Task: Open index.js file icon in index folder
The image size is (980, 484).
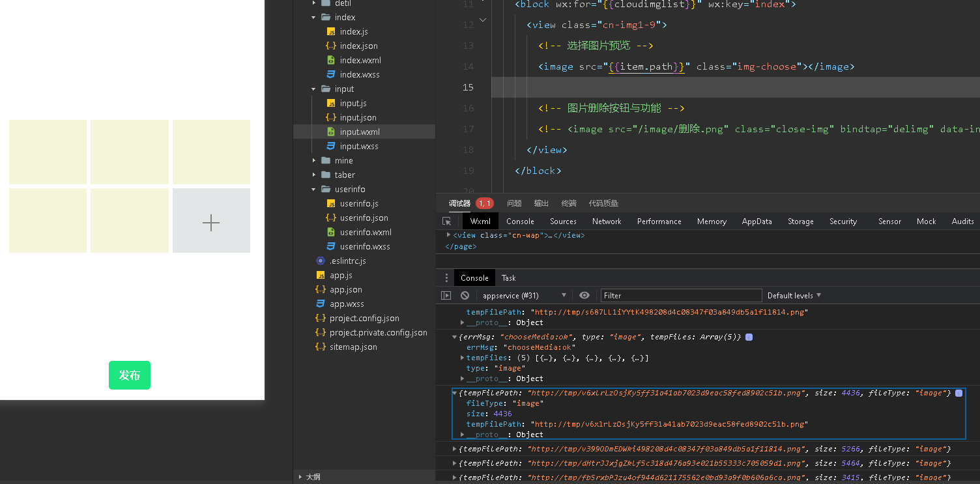Action: pyautogui.click(x=331, y=32)
